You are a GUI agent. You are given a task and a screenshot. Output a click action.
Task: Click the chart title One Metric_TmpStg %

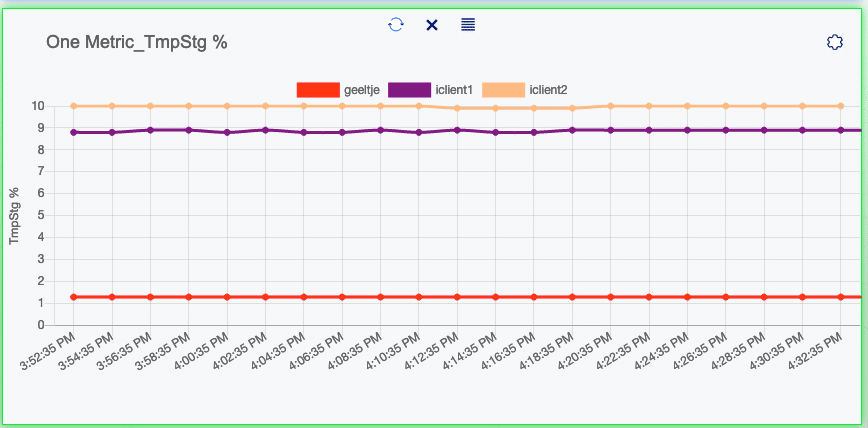[137, 43]
